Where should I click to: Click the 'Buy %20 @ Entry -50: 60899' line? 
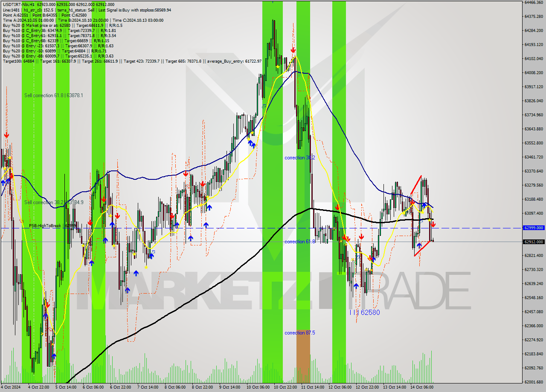click(x=55, y=51)
